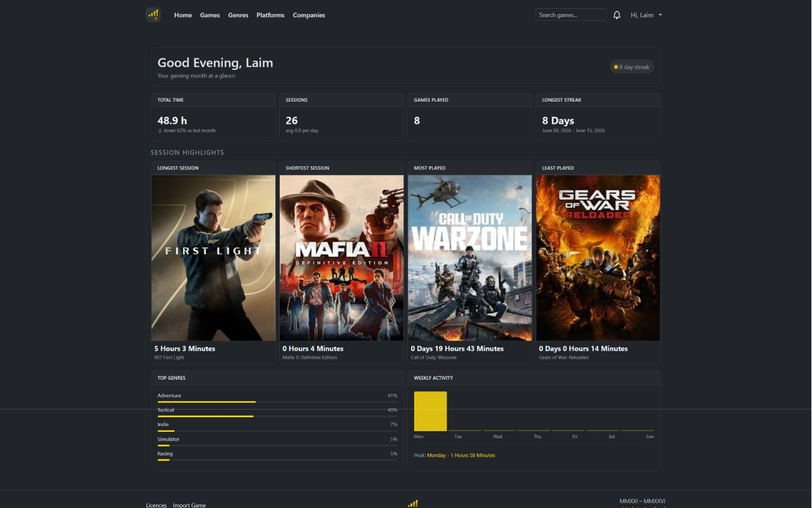Screen dimensions: 812x508
Task: Open the Gears of War: Reloaded title text
Action: click(564, 358)
